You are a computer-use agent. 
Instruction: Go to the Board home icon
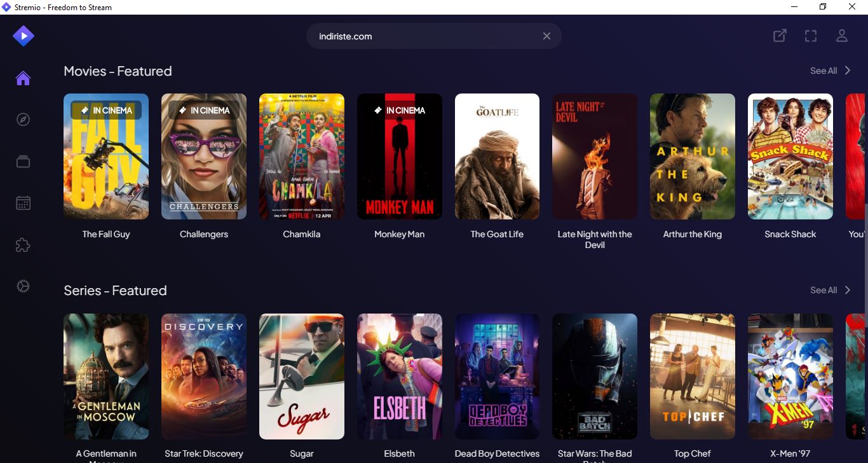23,78
